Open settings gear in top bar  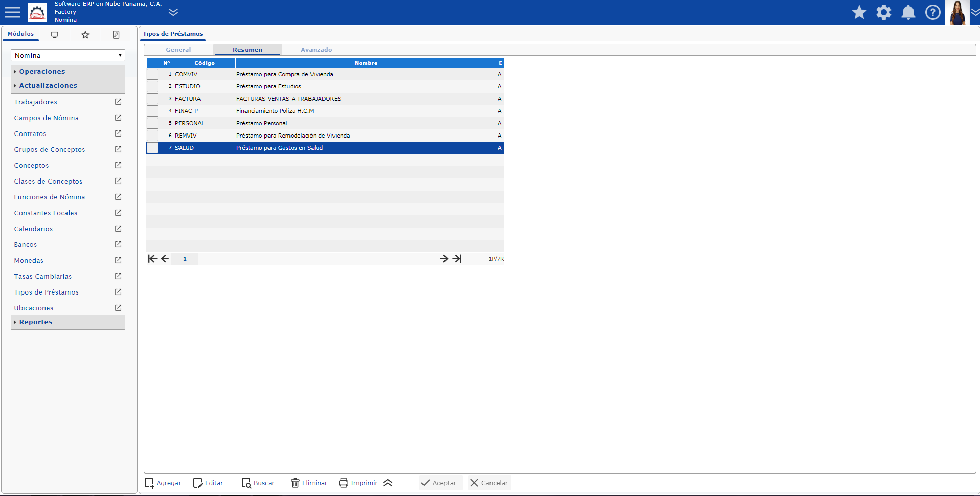884,12
